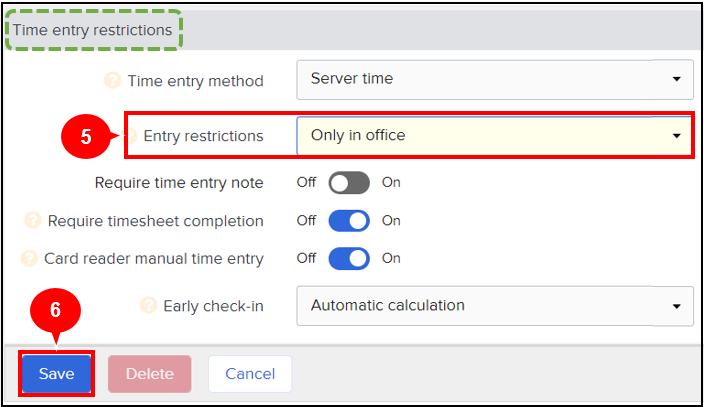Open help icon next to Card reader manual time entry
This screenshot has width=704, height=407.
[29, 258]
